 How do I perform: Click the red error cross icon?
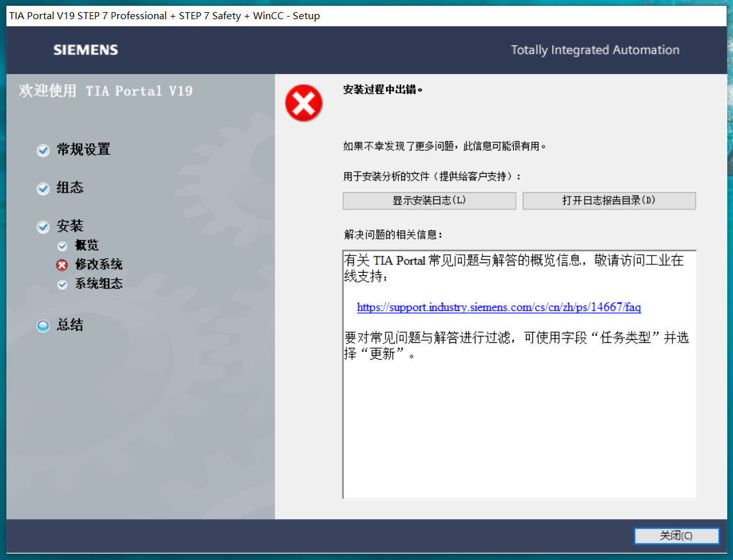(304, 103)
